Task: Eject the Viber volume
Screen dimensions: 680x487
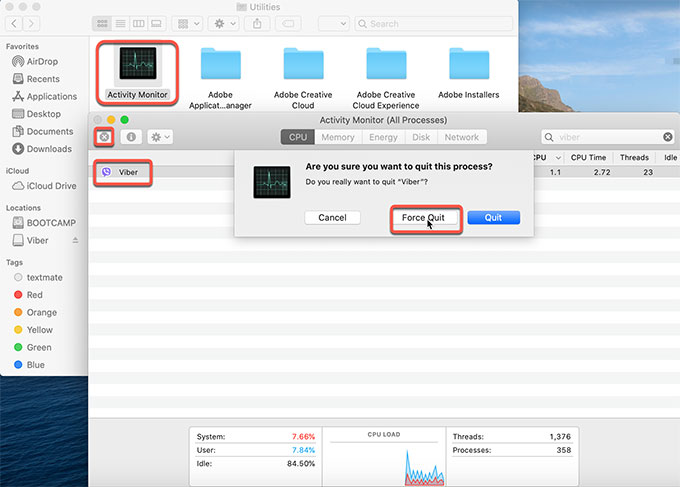Action: click(75, 240)
